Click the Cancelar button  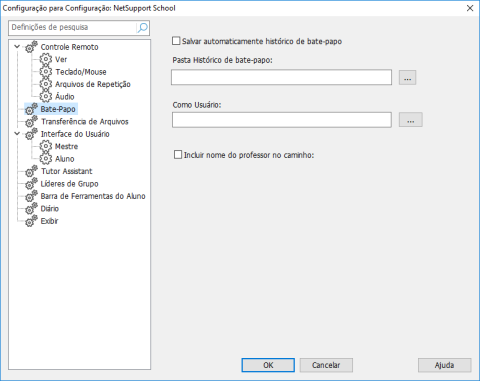coord(326,365)
